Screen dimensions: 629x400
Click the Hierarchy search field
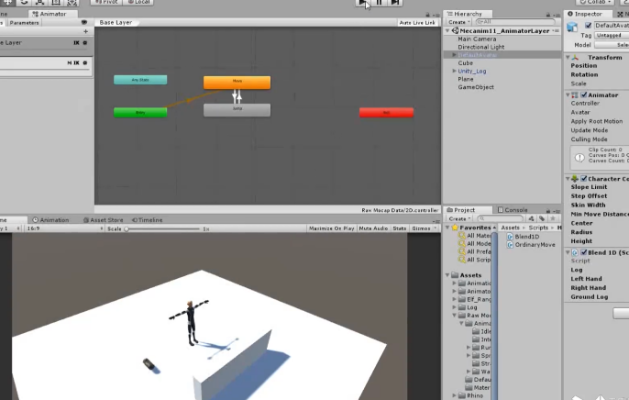(x=515, y=22)
